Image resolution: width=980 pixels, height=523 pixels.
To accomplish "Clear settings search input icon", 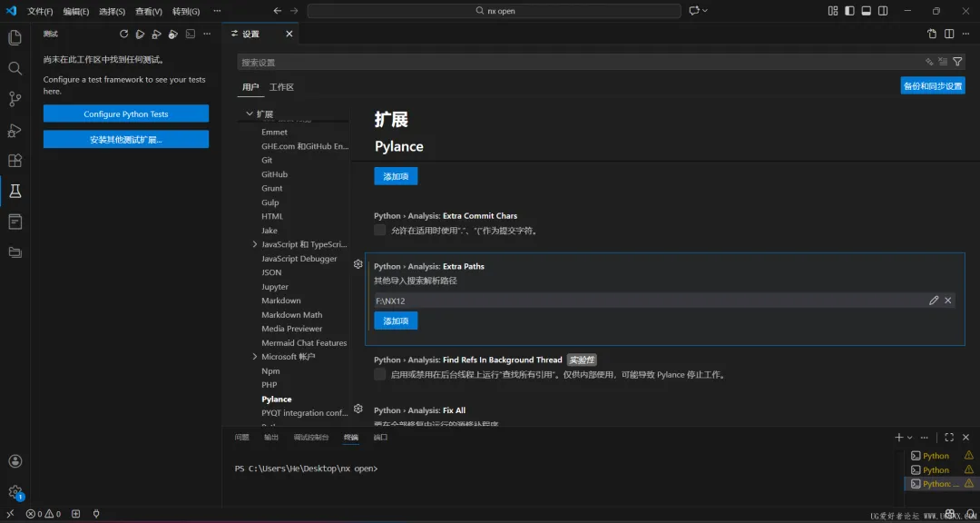I will 943,62.
